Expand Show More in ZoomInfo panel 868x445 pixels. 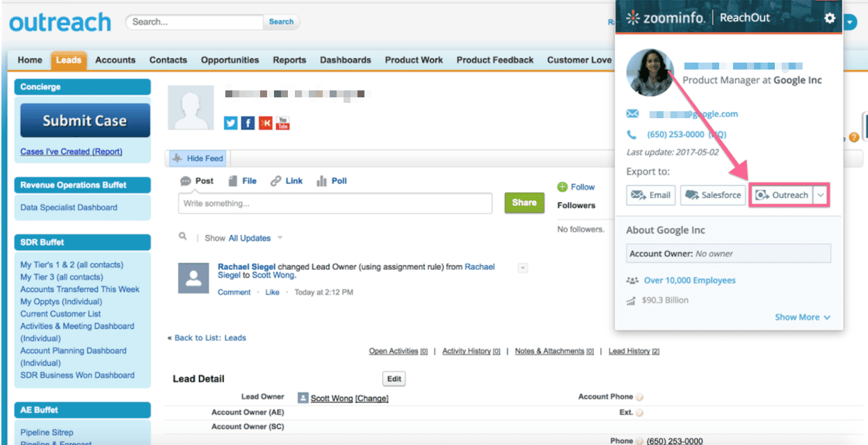pyautogui.click(x=803, y=317)
